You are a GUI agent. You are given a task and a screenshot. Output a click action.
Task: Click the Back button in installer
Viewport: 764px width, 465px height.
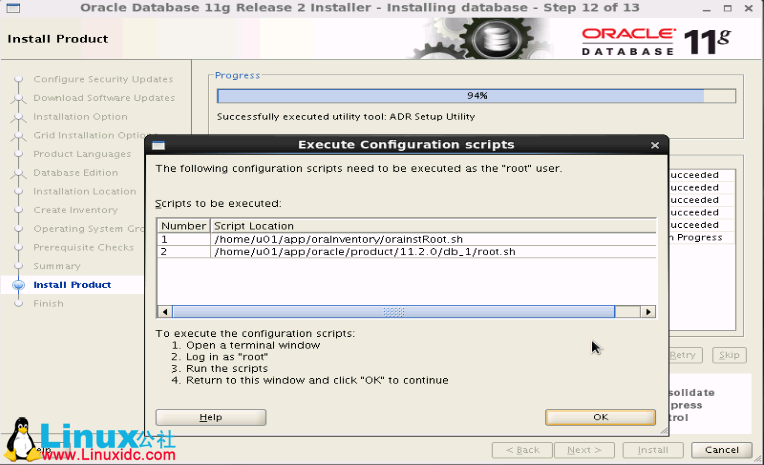[522, 450]
